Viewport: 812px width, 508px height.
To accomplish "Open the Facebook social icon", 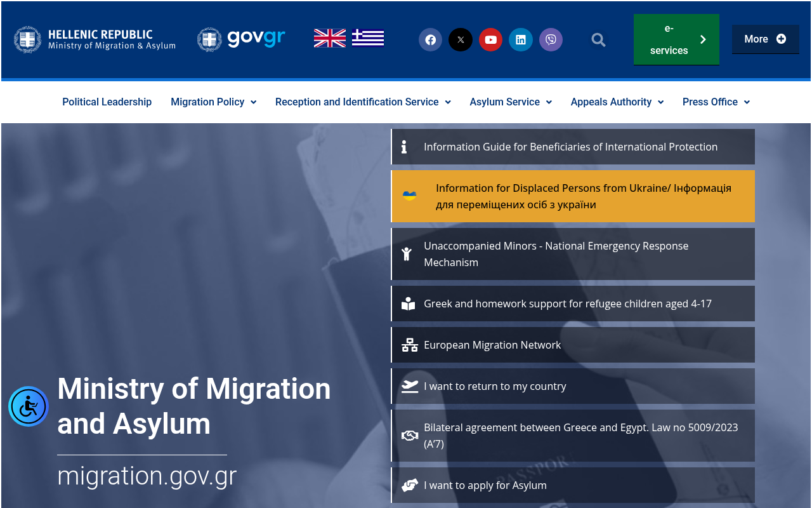I will click(x=430, y=40).
